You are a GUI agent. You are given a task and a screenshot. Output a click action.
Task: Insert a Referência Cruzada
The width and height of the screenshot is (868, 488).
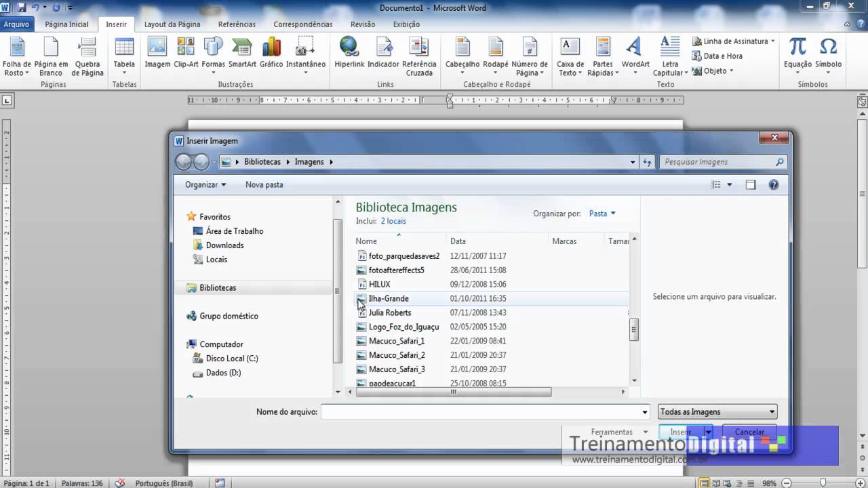[x=419, y=57]
